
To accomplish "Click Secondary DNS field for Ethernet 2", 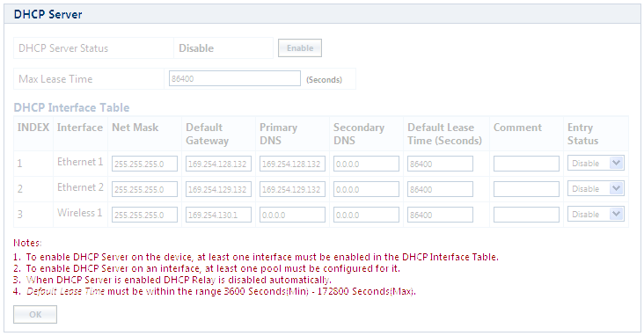I will (366, 189).
